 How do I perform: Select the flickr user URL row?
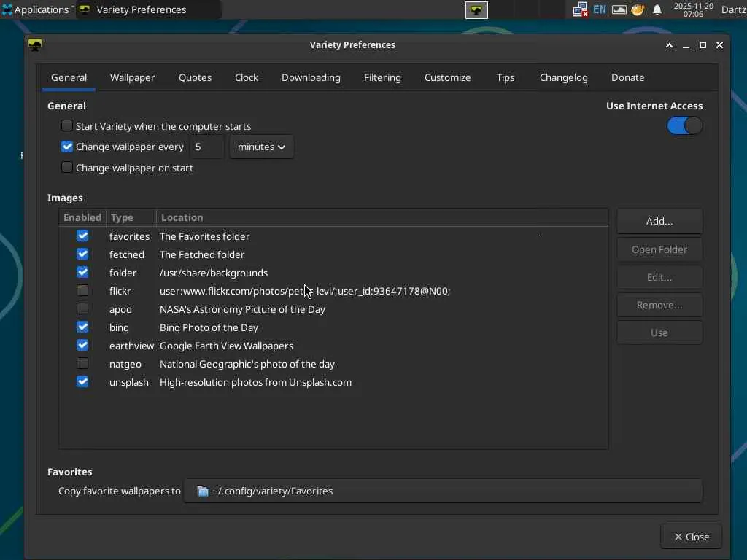pyautogui.click(x=333, y=291)
